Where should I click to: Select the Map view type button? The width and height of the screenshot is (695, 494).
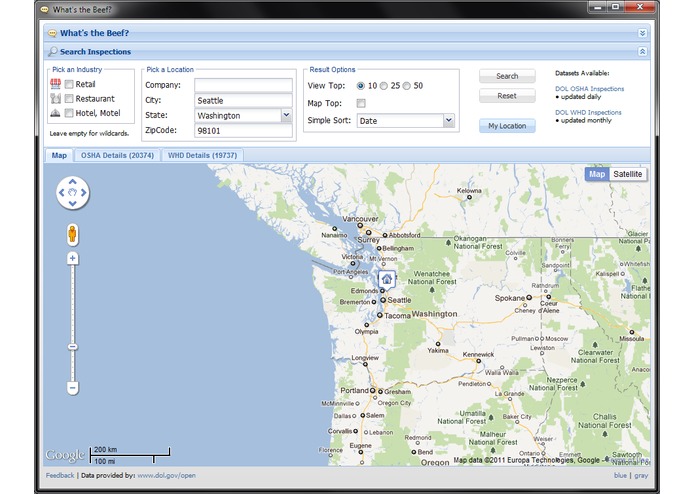point(597,174)
